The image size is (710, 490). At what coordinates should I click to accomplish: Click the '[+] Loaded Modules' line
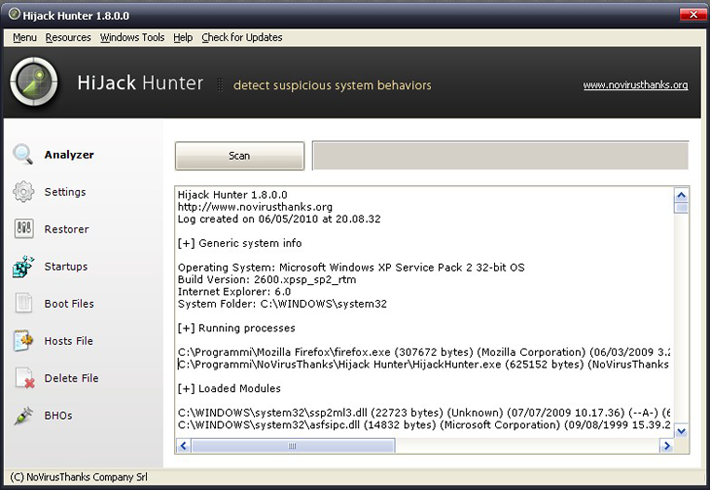point(229,389)
